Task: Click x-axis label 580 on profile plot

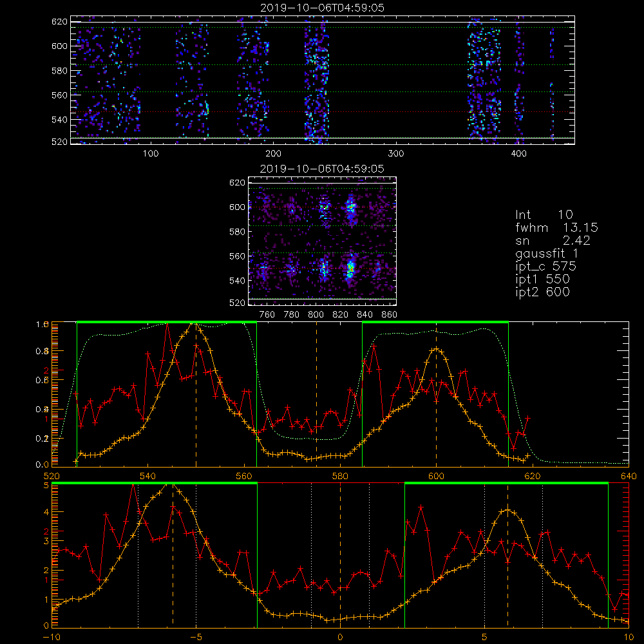Action: (x=340, y=477)
